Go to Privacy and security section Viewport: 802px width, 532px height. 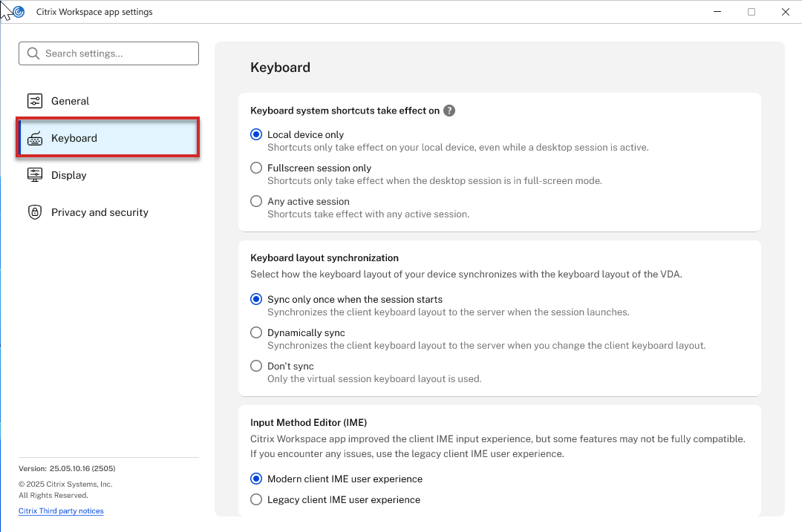pos(108,212)
